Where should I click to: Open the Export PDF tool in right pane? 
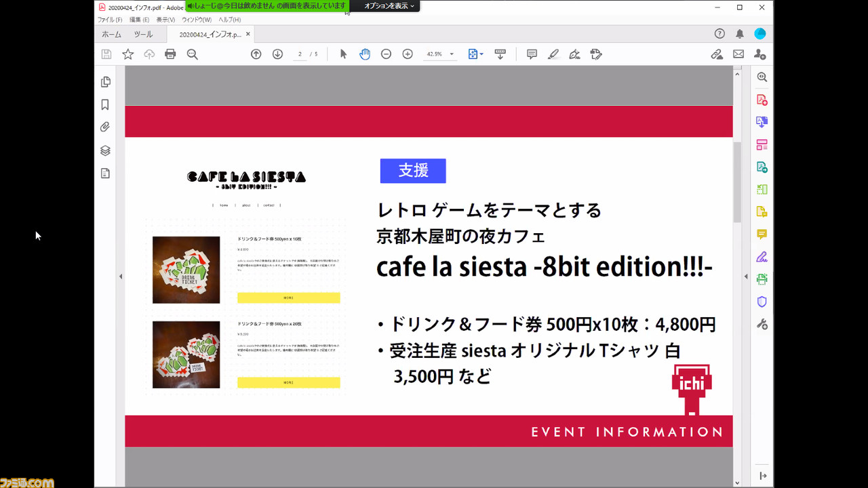coord(762,167)
